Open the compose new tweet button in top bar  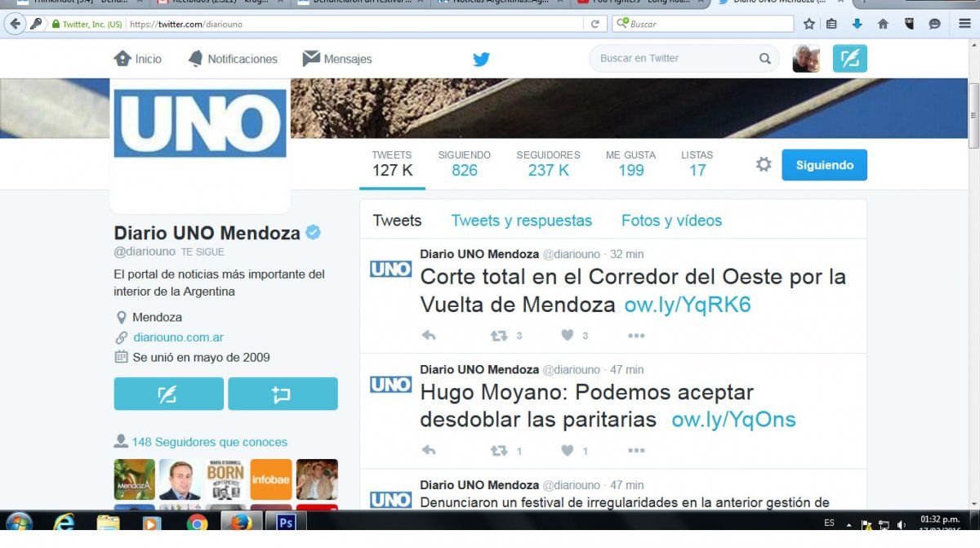pos(849,59)
